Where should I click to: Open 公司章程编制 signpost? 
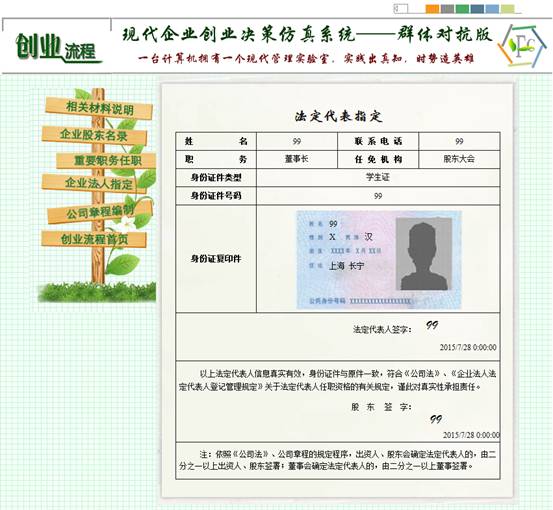tap(100, 212)
